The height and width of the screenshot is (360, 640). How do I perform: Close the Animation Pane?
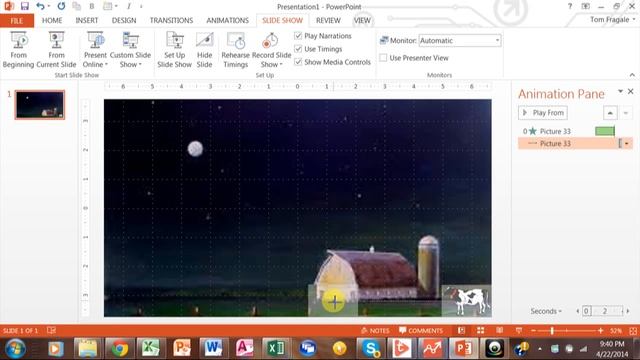(631, 91)
